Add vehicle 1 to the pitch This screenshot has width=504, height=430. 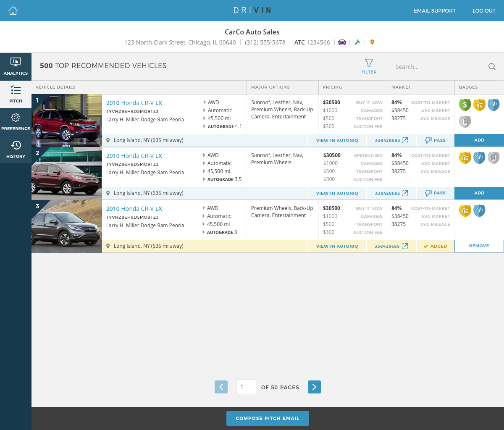pyautogui.click(x=479, y=140)
